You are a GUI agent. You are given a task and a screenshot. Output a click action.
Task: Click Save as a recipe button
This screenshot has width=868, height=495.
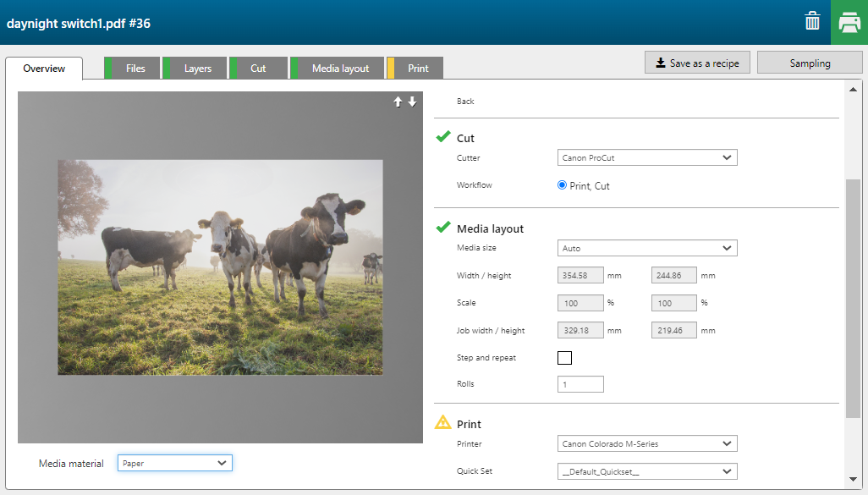point(697,63)
